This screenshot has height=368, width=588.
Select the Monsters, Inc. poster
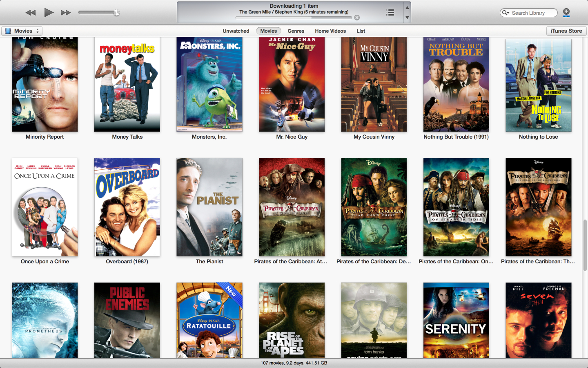(x=209, y=84)
